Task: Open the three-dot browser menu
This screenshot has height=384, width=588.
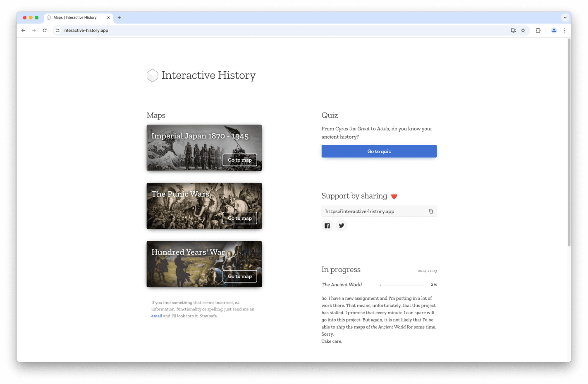Action: [565, 30]
